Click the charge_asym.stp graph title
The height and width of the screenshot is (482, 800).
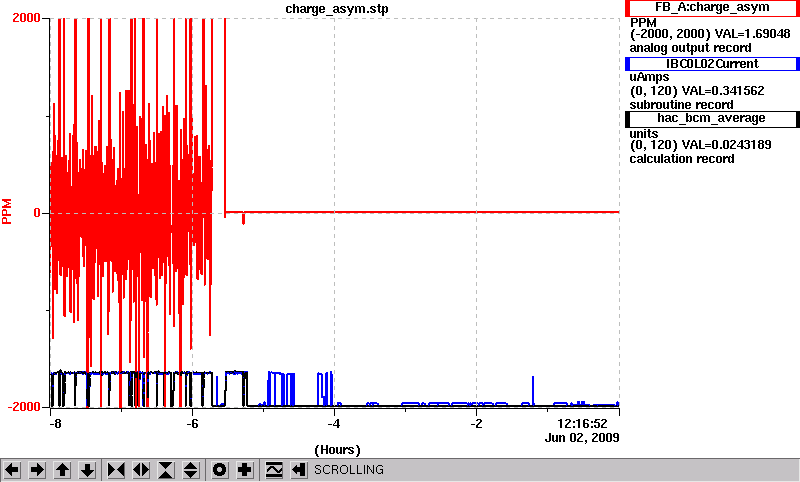(337, 9)
